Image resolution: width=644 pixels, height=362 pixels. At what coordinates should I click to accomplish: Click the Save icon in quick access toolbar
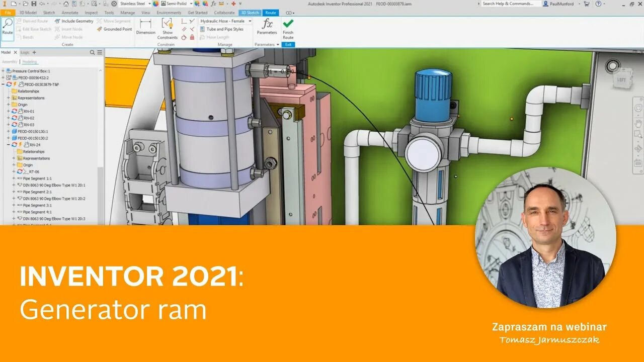[x=33, y=4]
